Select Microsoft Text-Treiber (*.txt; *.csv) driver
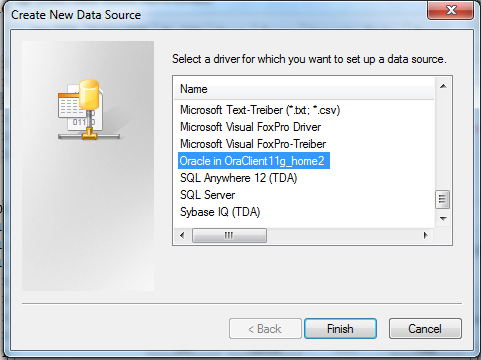The height and width of the screenshot is (360, 481). click(x=260, y=110)
